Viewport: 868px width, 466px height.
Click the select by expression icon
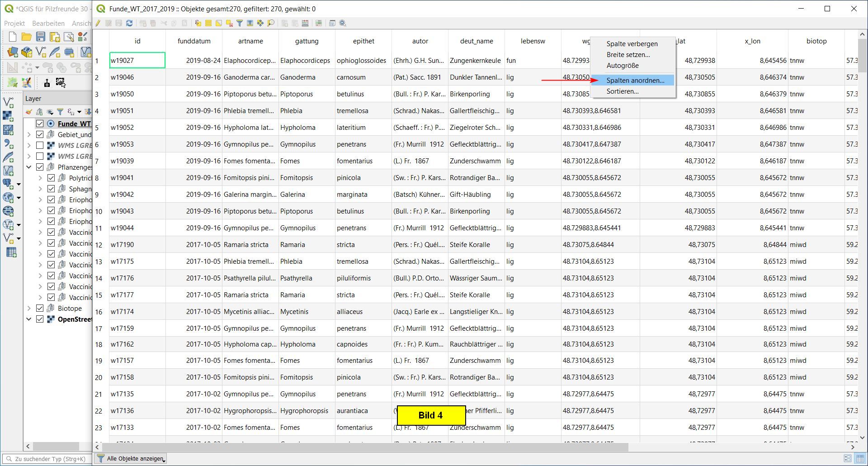[x=198, y=23]
